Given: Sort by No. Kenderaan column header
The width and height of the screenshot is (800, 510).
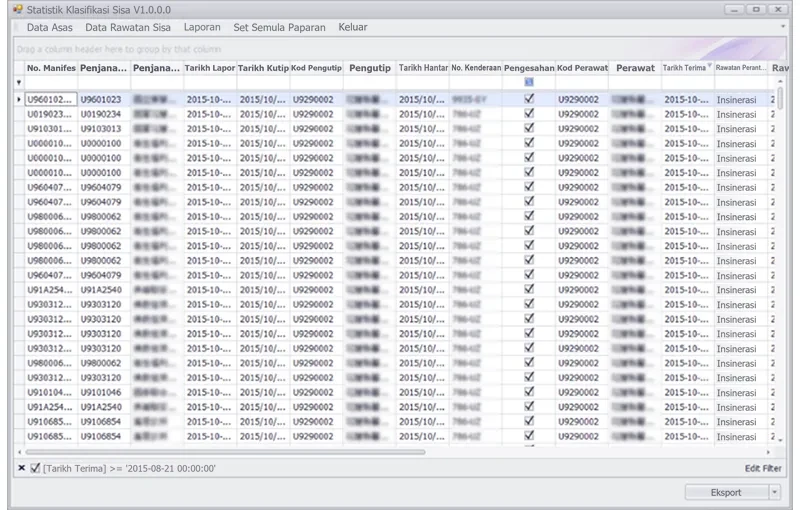Looking at the screenshot, I should (476, 68).
